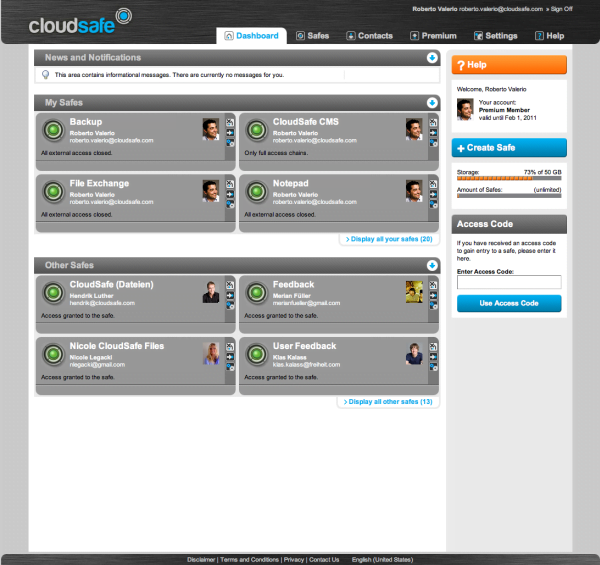This screenshot has width=600, height=565.
Task: Toggle the green status light on File Exchange
Action: click(x=54, y=192)
